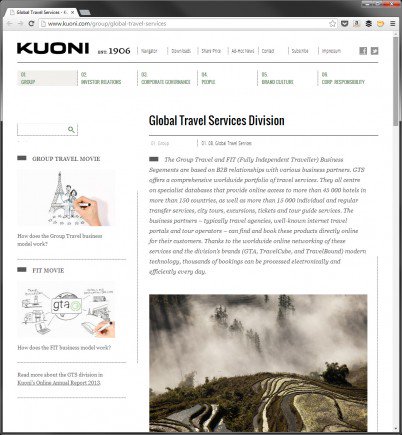Select the 05 Brand Culture menu
The height and width of the screenshot is (435, 402).
(277, 78)
